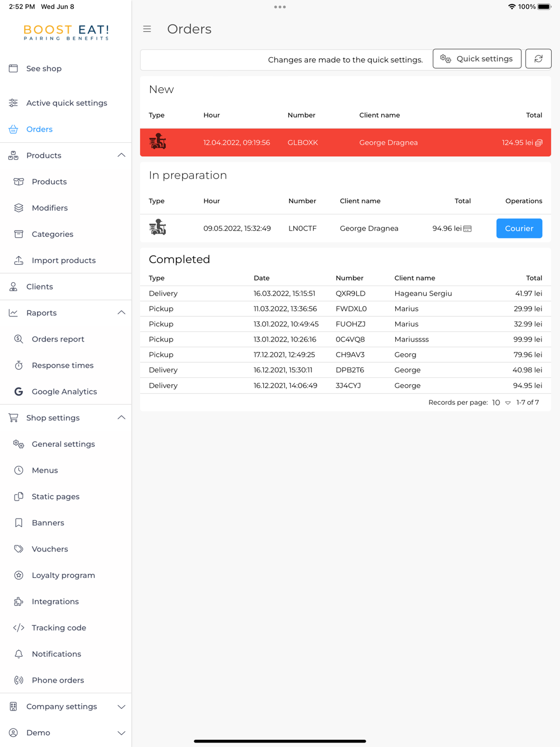
Task: Click the Vouchers tag icon
Action: click(x=18, y=549)
